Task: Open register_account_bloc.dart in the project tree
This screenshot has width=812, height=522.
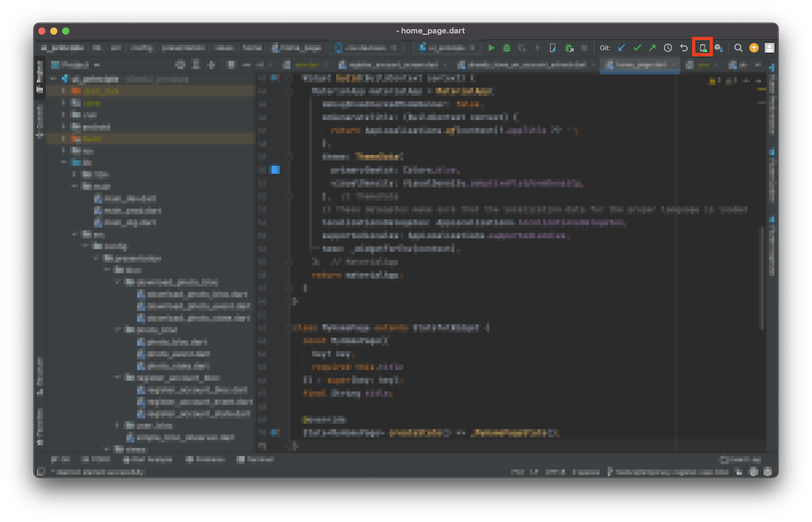Action: point(193,390)
